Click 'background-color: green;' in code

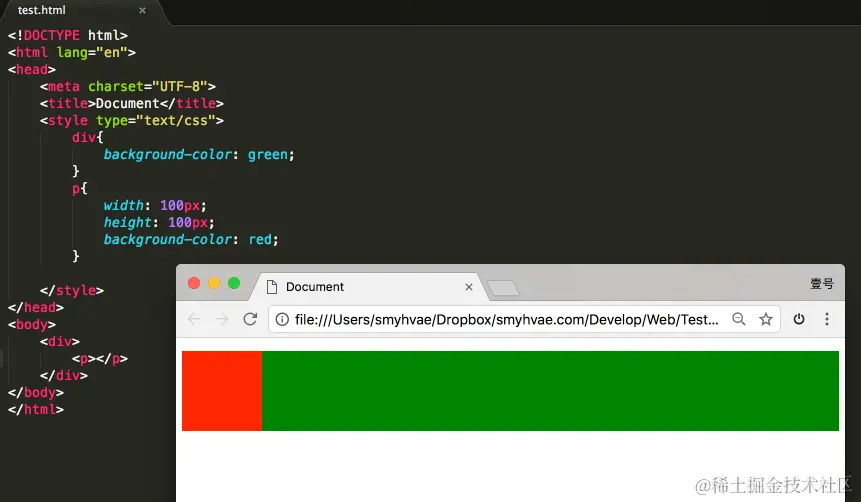pos(199,154)
